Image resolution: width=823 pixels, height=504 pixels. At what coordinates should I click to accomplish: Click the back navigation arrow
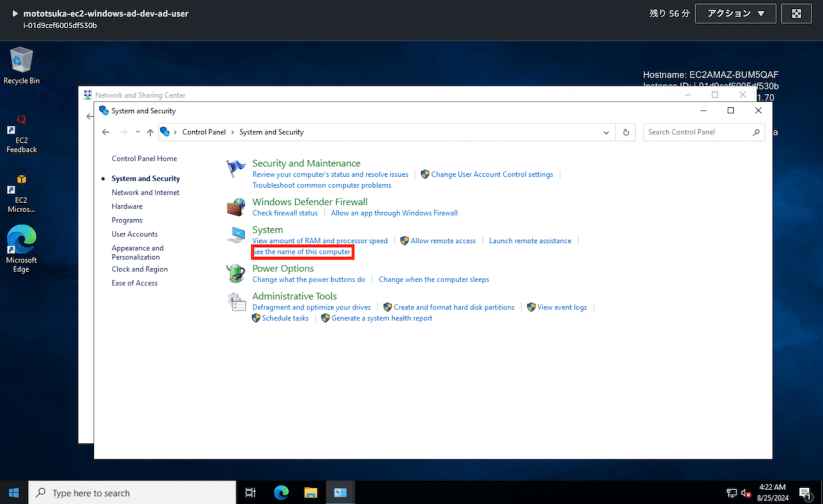pyautogui.click(x=105, y=132)
